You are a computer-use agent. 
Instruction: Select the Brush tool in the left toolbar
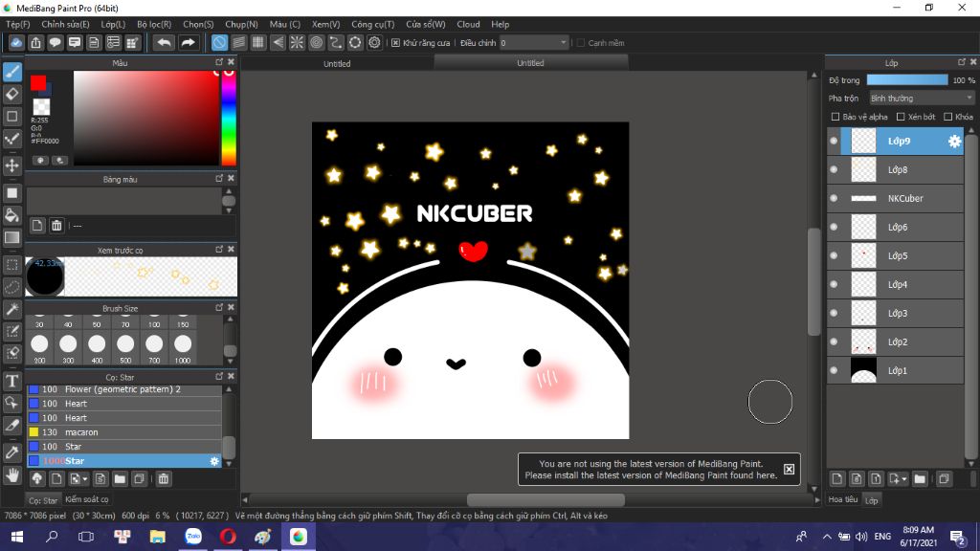[x=11, y=72]
